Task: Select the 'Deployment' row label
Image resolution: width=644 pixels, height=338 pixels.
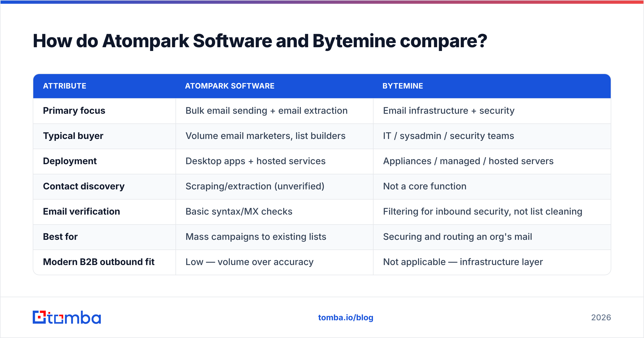Action: 70,161
